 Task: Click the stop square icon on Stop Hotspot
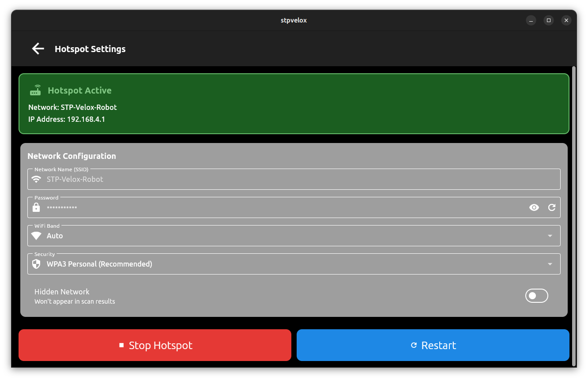[x=121, y=345]
